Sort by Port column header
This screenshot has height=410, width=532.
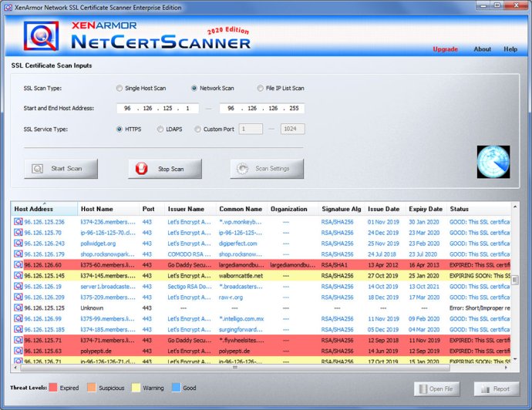pos(152,209)
